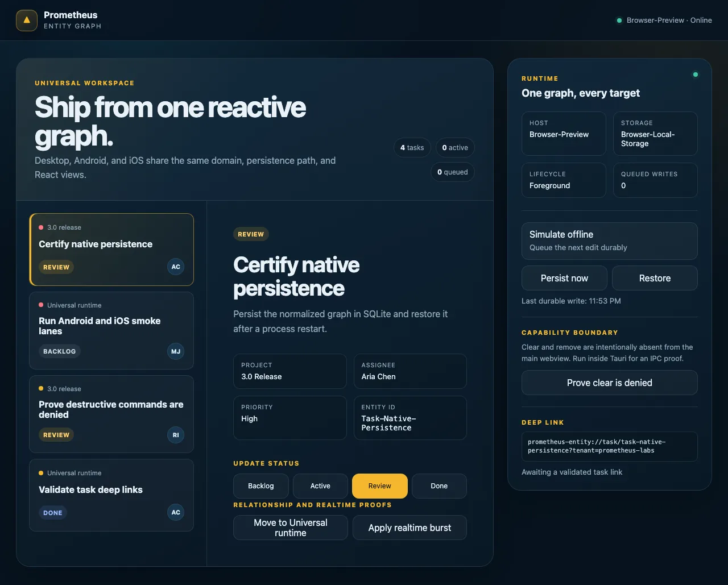Click the Lifecycle Foreground tile

click(x=564, y=180)
